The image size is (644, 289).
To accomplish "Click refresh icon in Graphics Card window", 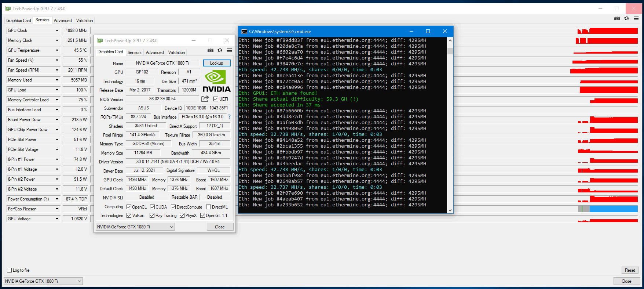I will 220,50.
